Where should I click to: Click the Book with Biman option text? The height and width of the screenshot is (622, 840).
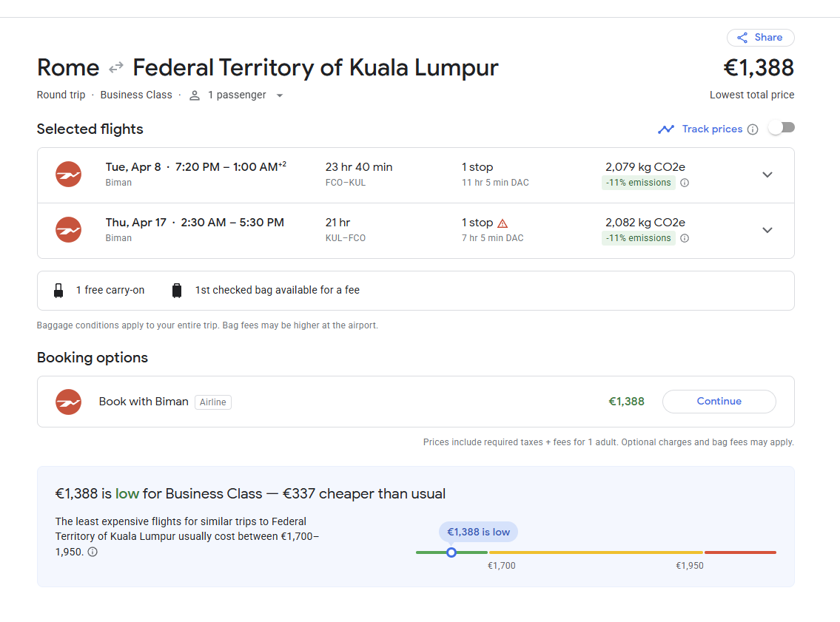tap(144, 402)
